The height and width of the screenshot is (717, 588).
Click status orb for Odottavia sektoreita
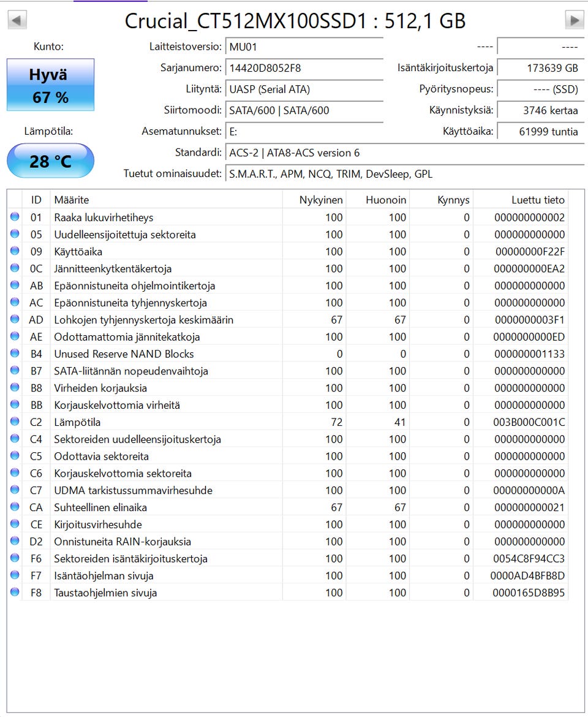(x=15, y=455)
